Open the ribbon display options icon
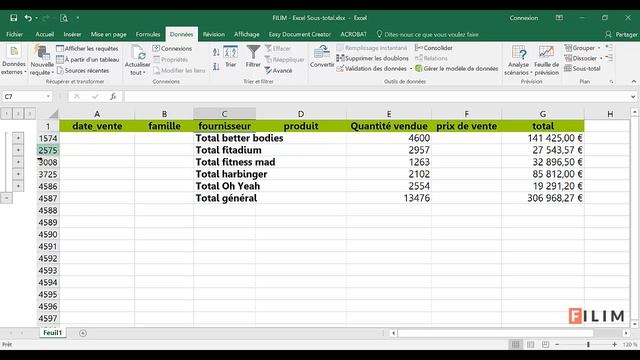The width and height of the screenshot is (640, 360). click(559, 18)
